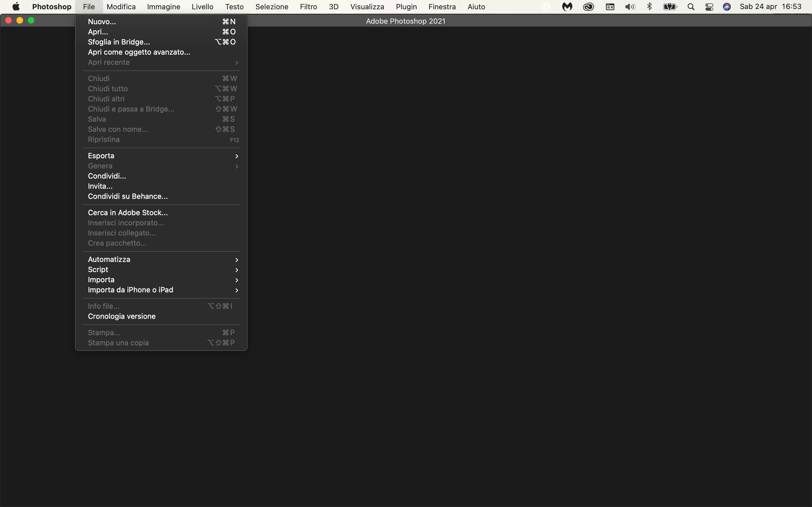Screen dimensions: 812x507
Task: Open Spotlight search magnifier icon
Action: 690,7
